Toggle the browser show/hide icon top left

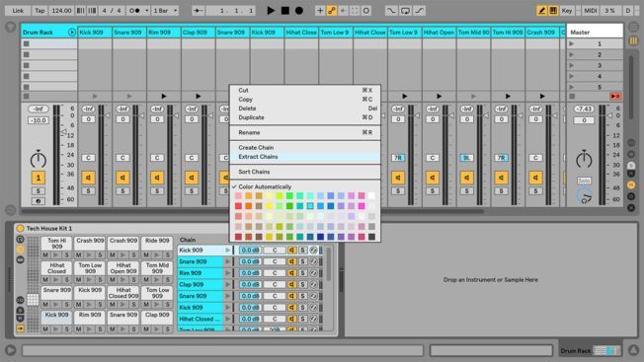click(10, 27)
